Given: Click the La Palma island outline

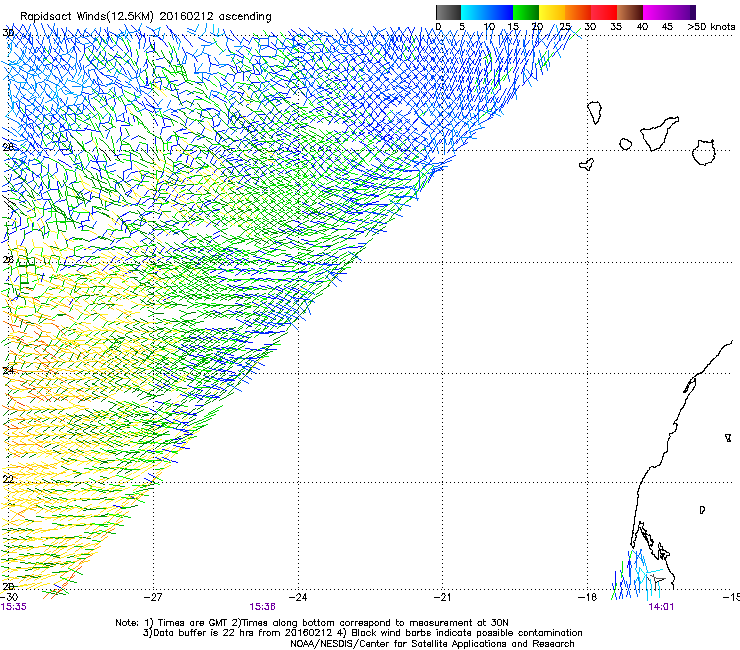Looking at the screenshot, I should pos(595,113).
